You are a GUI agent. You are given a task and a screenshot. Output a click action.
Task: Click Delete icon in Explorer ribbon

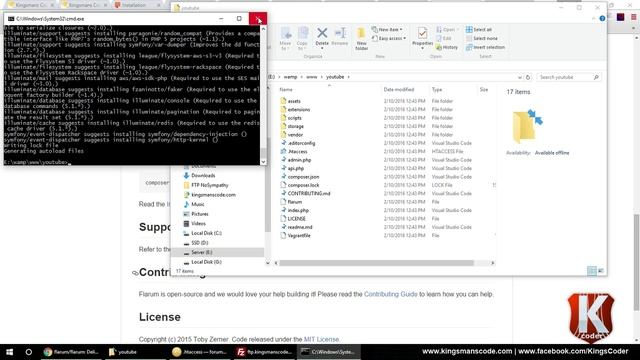pos(322,38)
